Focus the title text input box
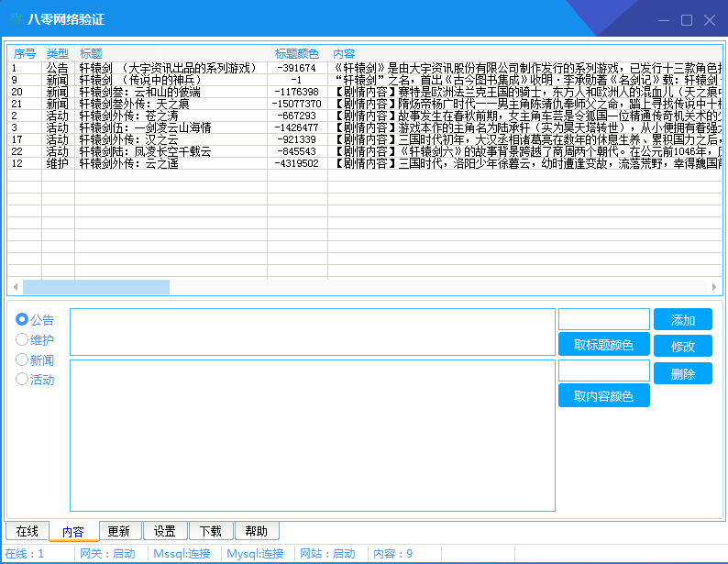The width and height of the screenshot is (728, 564). (x=313, y=332)
